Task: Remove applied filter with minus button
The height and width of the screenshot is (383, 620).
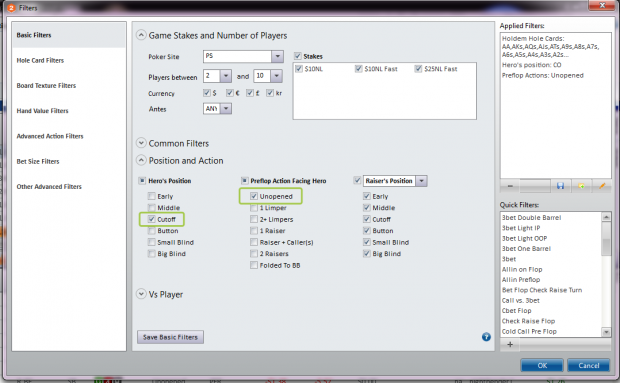Action: (x=510, y=186)
